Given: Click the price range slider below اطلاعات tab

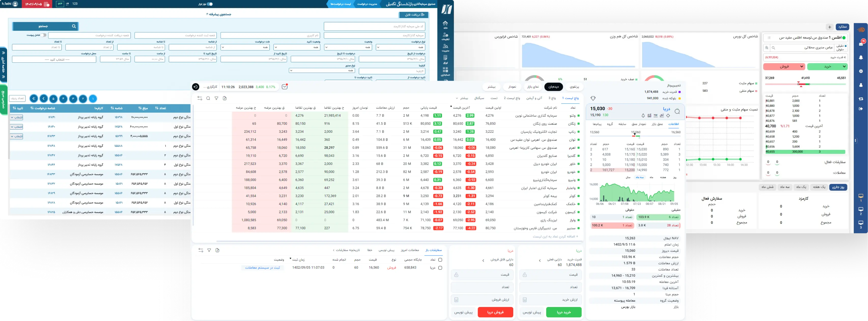Looking at the screenshot, I should pyautogui.click(x=635, y=136).
